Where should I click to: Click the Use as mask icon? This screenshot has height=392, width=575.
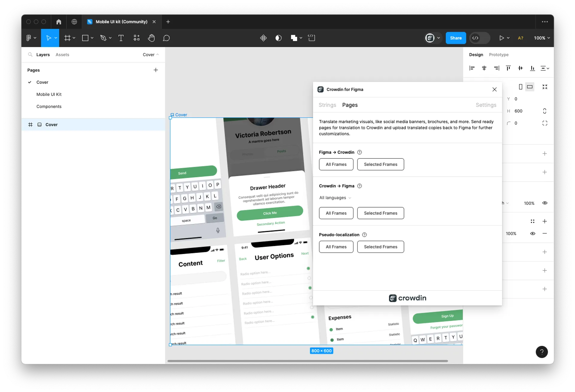click(x=279, y=38)
